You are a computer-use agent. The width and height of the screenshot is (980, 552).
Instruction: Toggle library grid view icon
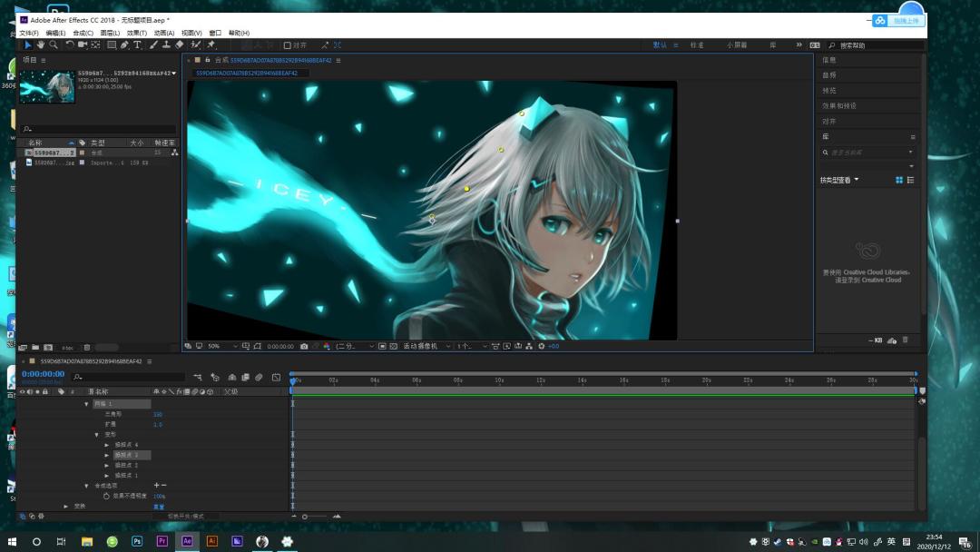[x=899, y=180]
